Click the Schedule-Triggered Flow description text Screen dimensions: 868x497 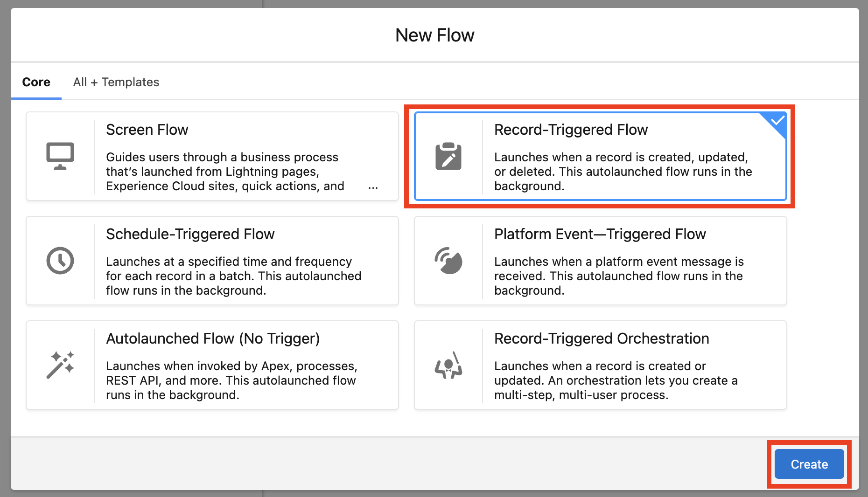click(x=233, y=276)
